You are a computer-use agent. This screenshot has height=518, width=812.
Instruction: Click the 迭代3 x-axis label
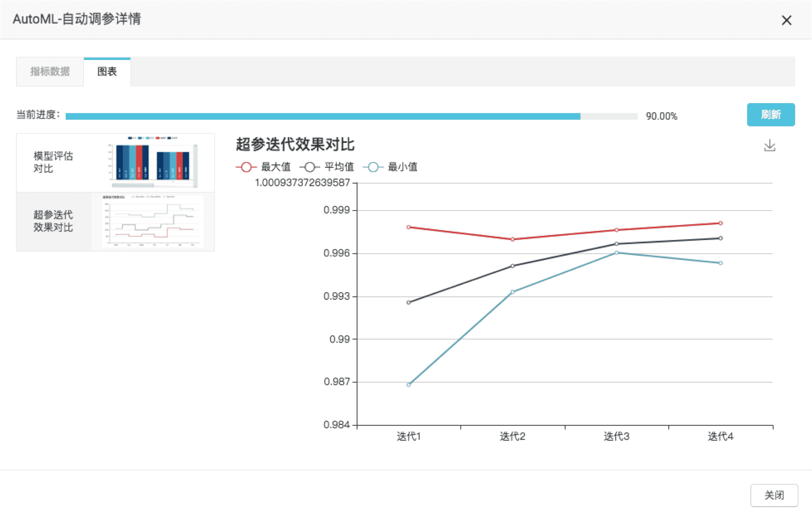pos(616,436)
